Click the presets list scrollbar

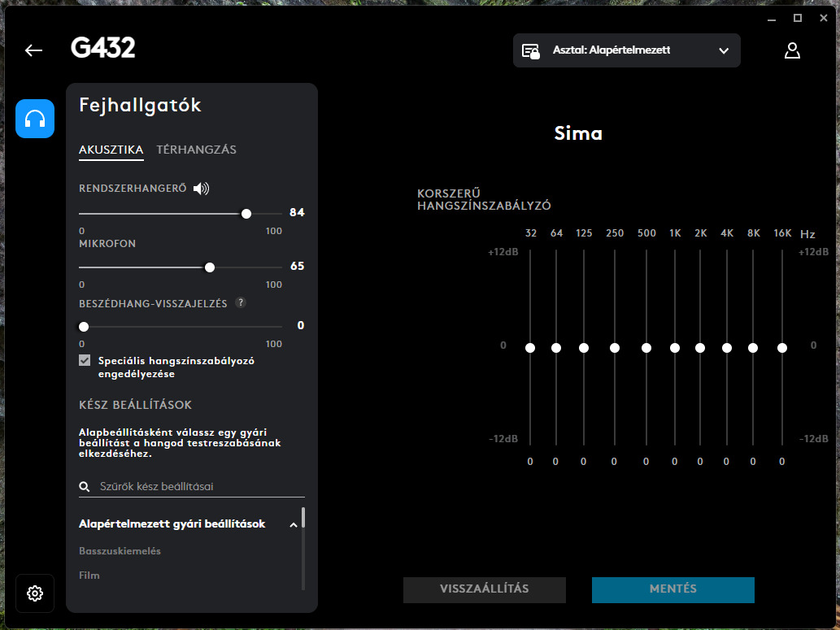(x=303, y=518)
